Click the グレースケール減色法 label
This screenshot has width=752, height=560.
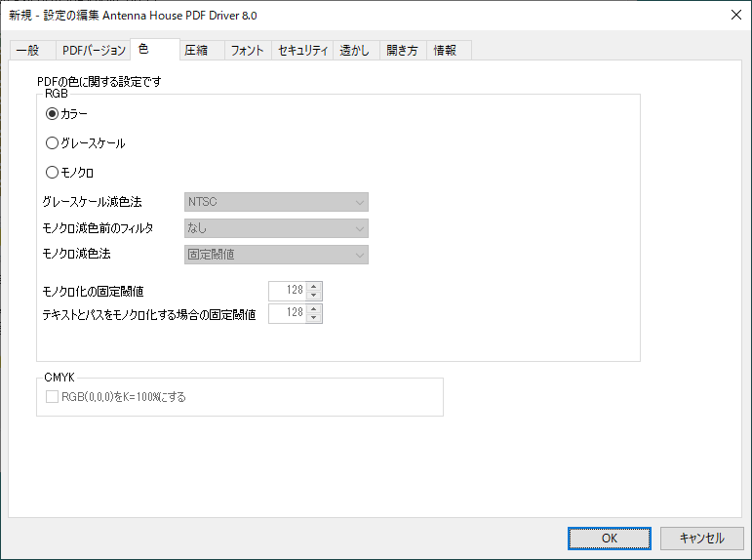[92, 202]
